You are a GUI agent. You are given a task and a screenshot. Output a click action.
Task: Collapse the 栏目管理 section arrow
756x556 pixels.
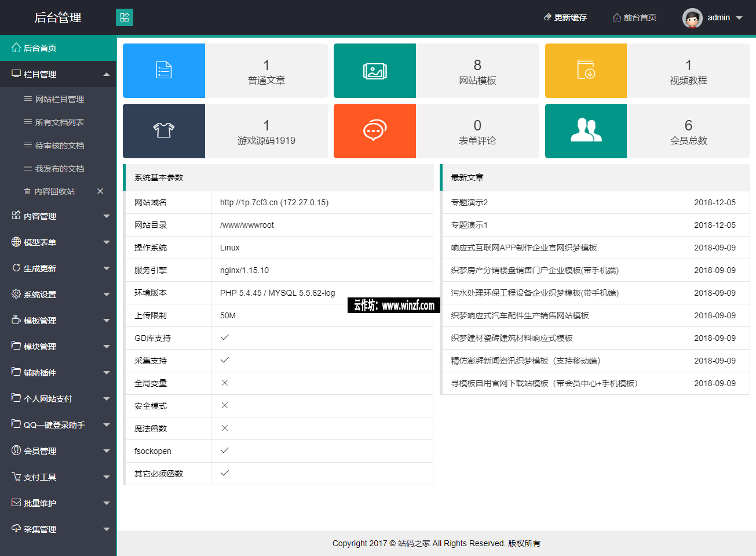pyautogui.click(x=107, y=74)
